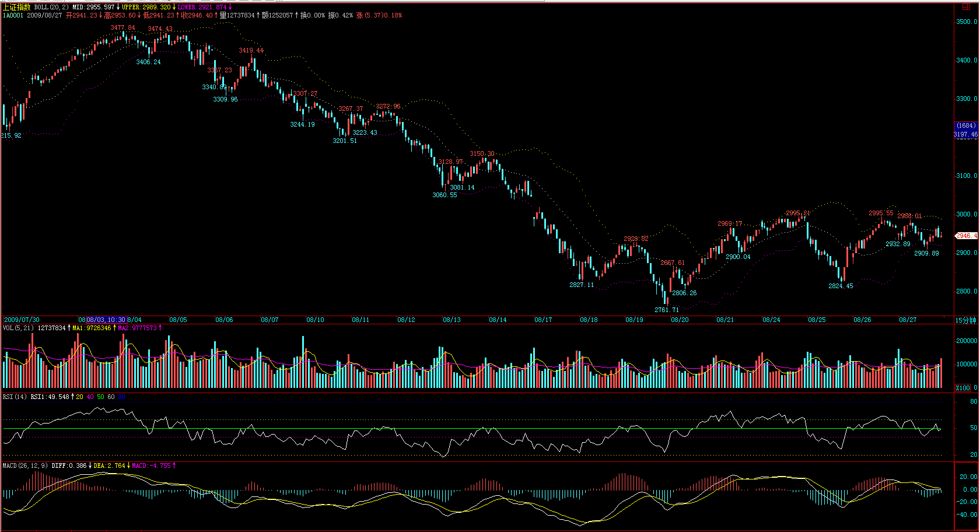
Task: Click the trough label 3201.51
Action: point(345,141)
